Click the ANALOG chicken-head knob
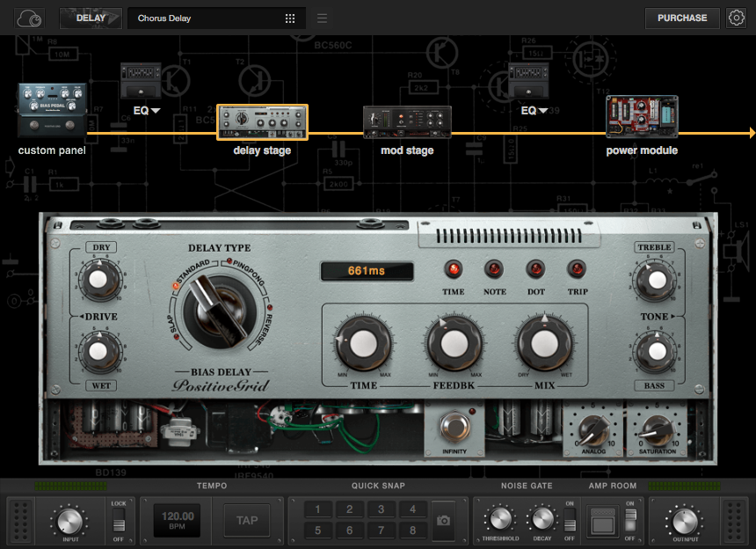Viewport: 756px width, 549px height. (594, 429)
